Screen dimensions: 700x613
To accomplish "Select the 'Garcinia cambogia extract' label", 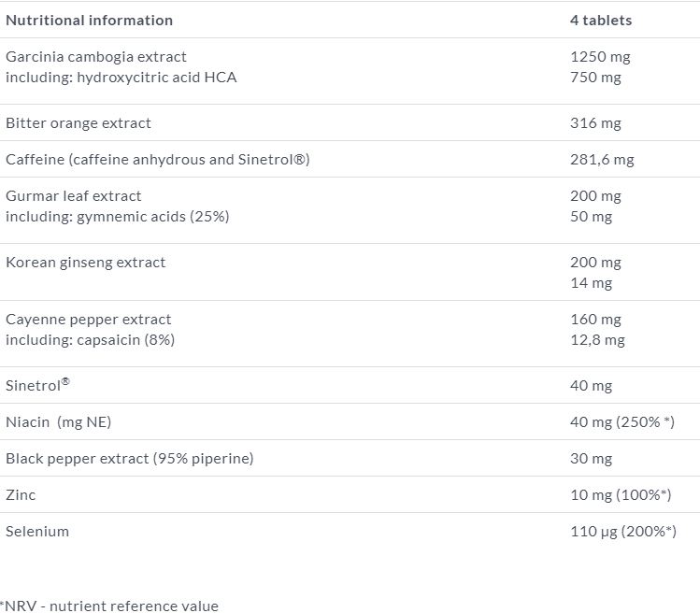I will [x=96, y=56].
